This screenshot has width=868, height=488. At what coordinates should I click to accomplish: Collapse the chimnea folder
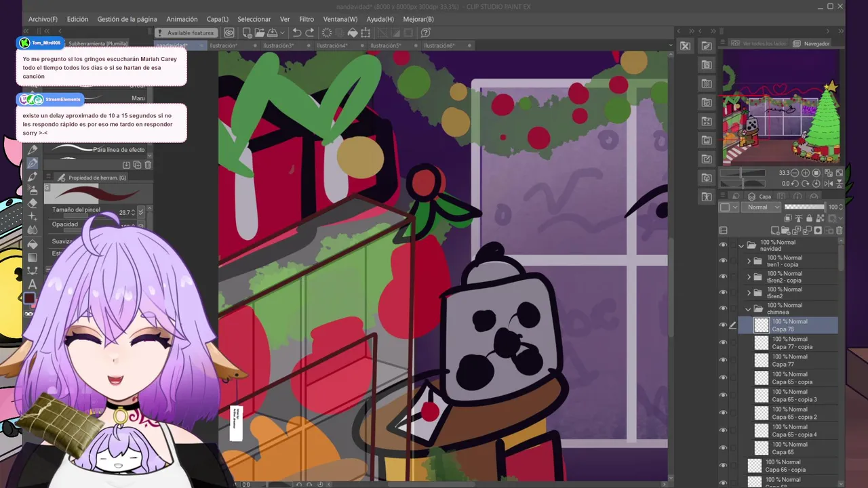749,308
